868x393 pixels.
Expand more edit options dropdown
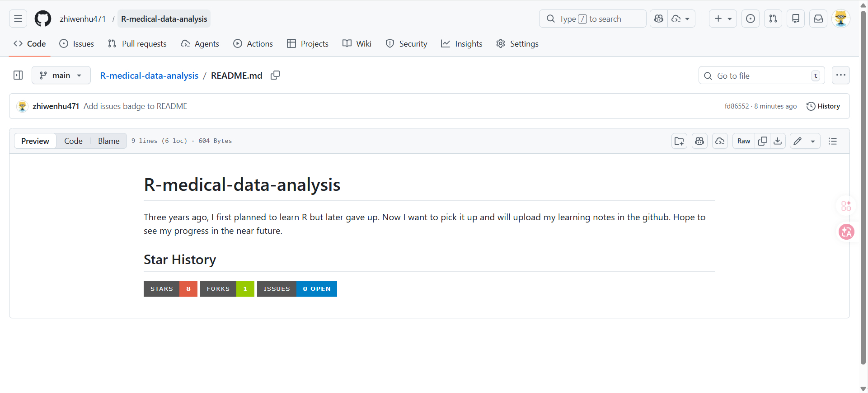(813, 141)
